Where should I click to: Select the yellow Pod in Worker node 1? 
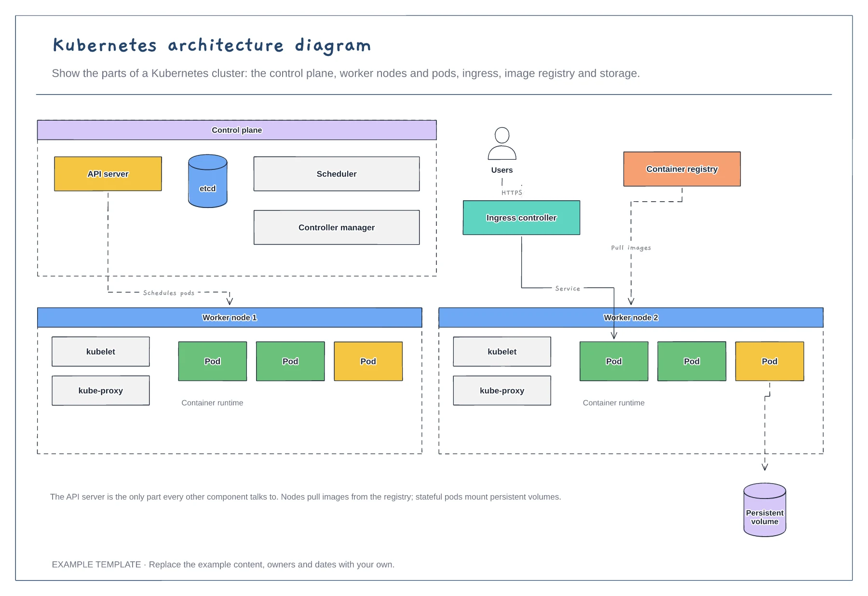click(368, 361)
